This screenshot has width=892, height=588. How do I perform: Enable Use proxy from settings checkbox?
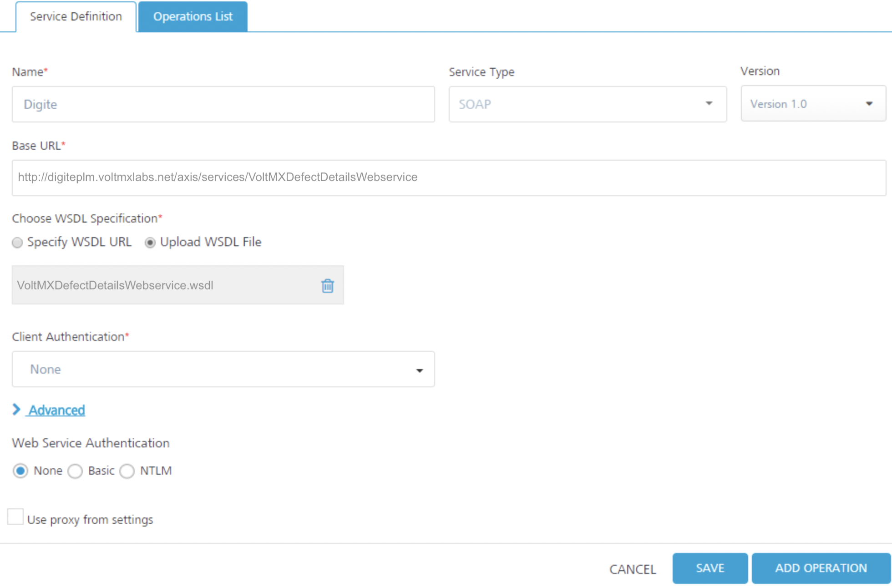pos(15,517)
